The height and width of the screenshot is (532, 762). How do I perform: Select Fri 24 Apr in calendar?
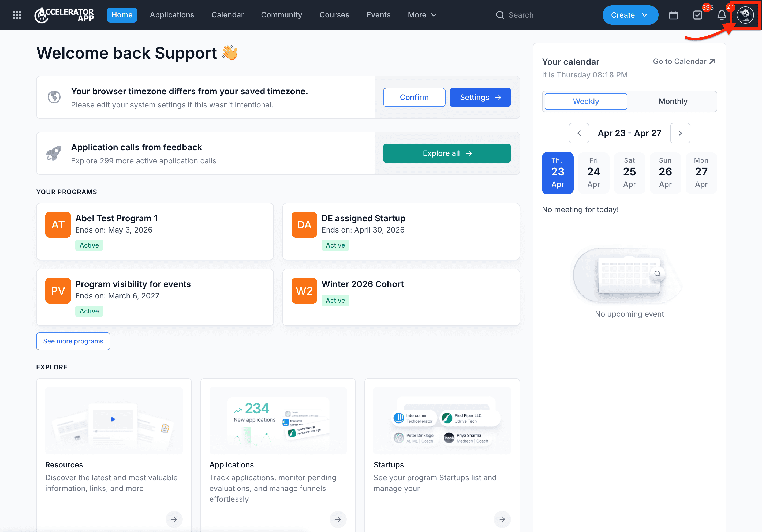593,173
